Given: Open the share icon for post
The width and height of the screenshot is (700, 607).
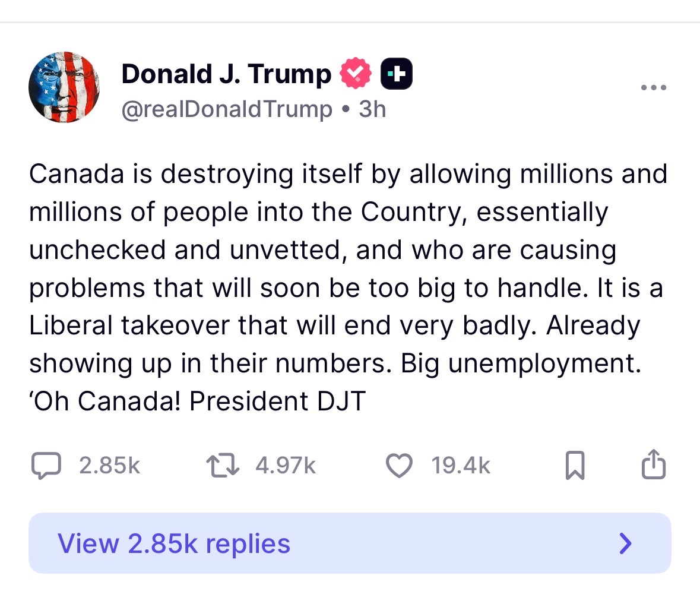Looking at the screenshot, I should tap(654, 464).
